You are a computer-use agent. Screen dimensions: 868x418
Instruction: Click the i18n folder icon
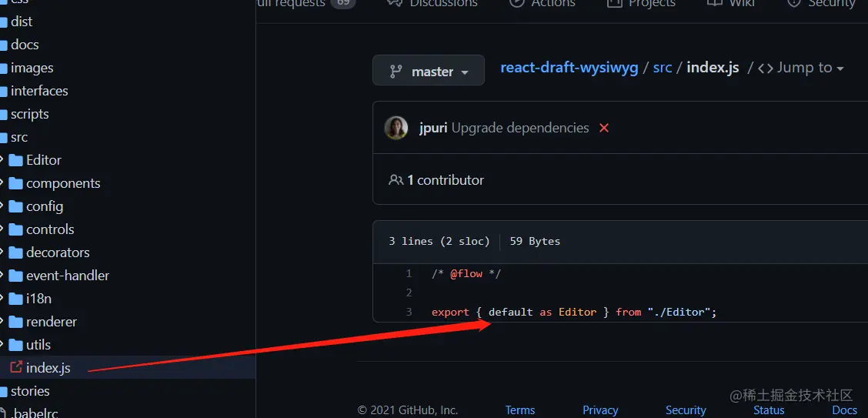(16, 299)
